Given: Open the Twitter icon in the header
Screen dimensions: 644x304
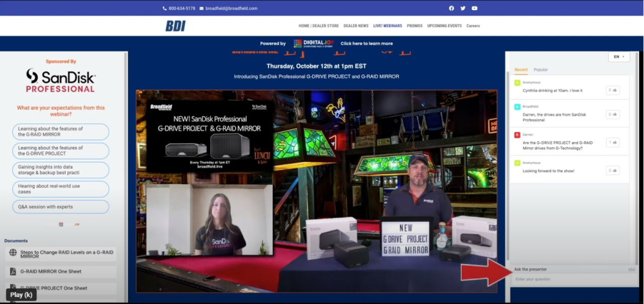Looking at the screenshot, I should point(463,8).
